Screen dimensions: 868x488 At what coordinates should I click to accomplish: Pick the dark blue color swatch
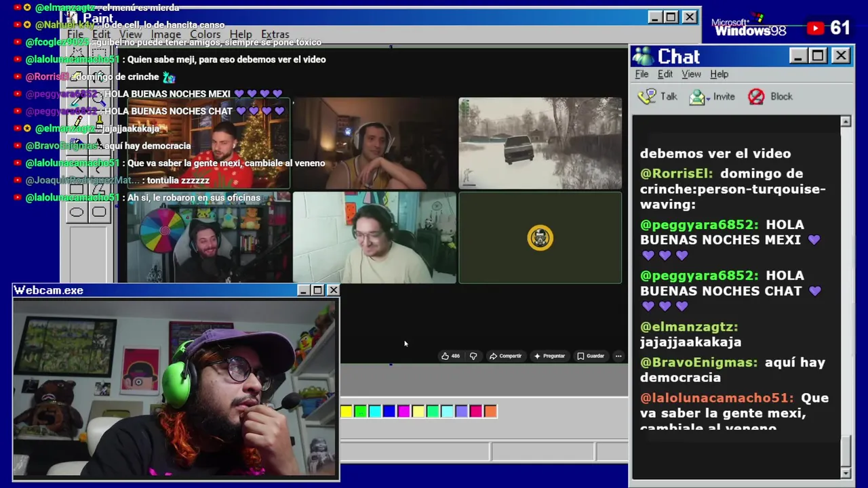pyautogui.click(x=389, y=411)
